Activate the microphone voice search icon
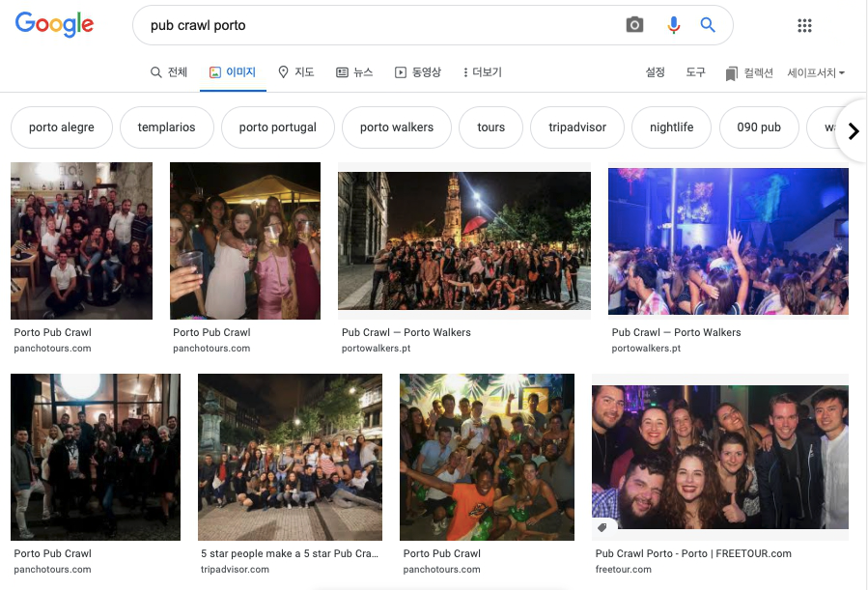The height and width of the screenshot is (590, 868). 673,25
